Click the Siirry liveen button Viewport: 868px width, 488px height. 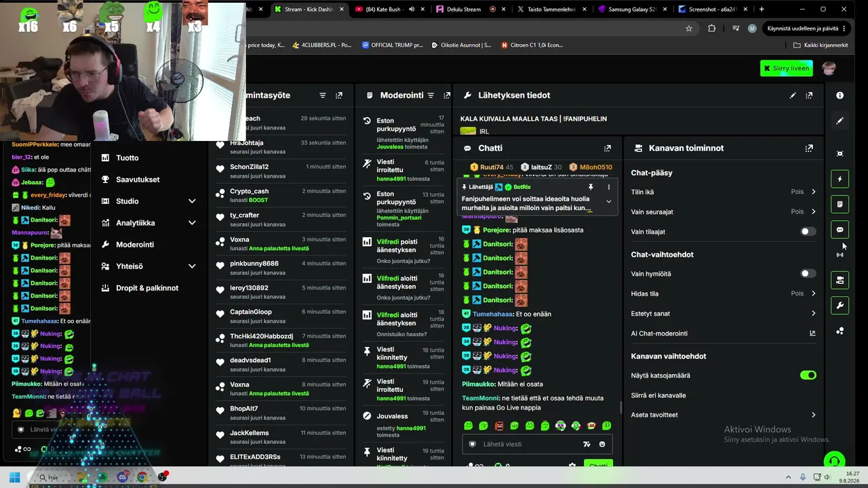[787, 68]
